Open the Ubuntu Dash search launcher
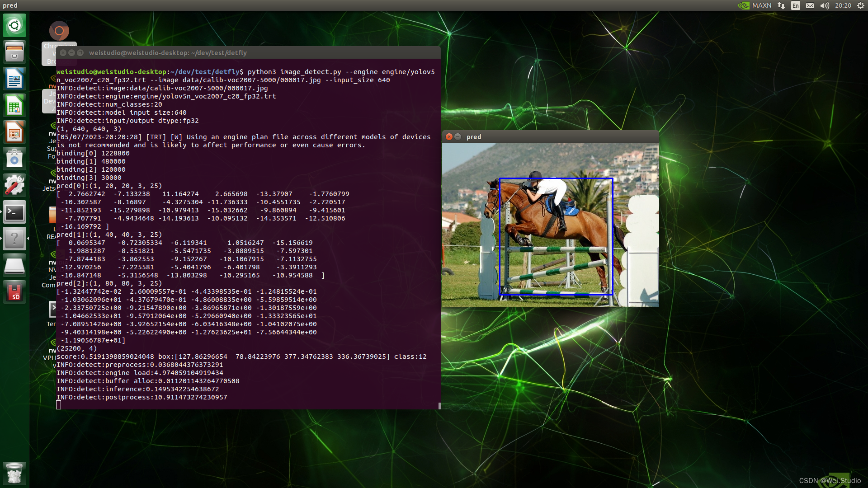The image size is (868, 488). coord(14,25)
